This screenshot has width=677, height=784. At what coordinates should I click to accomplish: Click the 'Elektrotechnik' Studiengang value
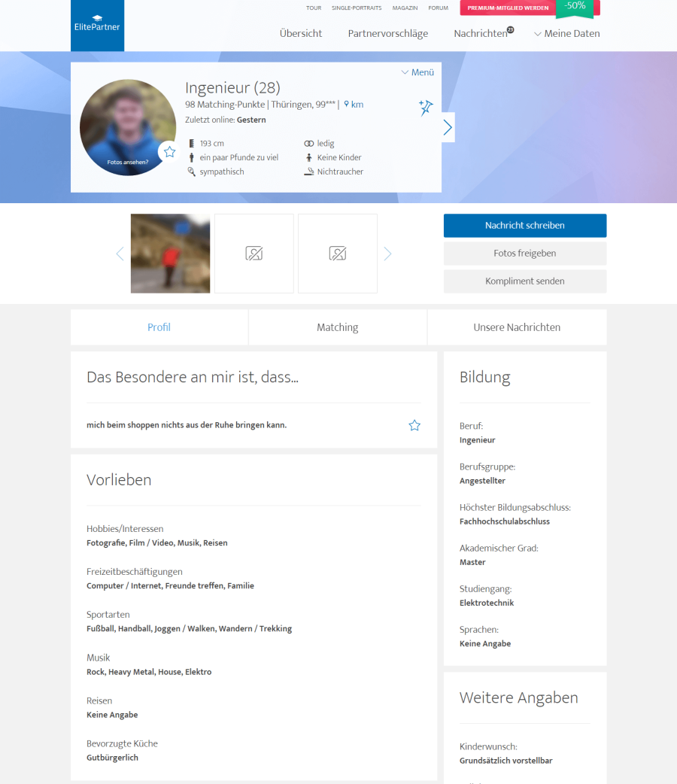(487, 603)
